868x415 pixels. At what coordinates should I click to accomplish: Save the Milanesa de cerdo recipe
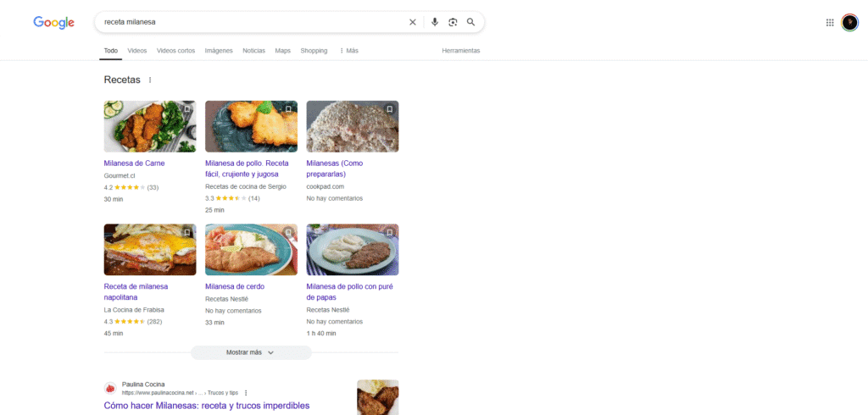(x=288, y=232)
